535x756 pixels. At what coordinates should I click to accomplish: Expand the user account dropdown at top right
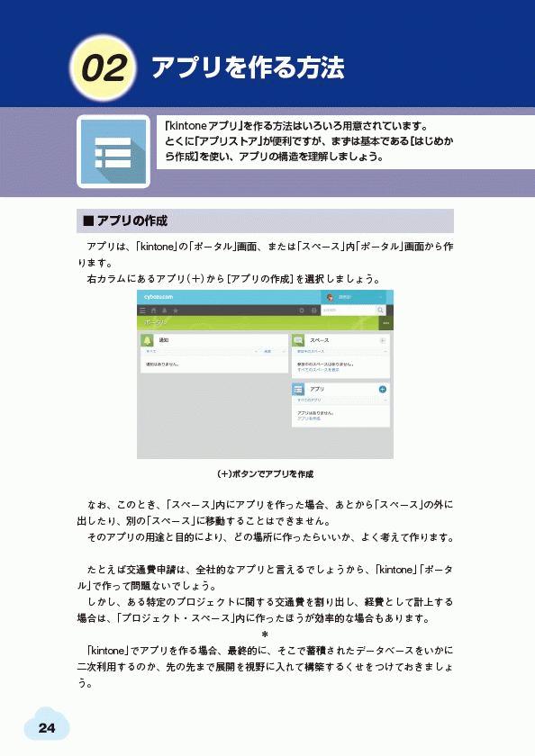(x=357, y=297)
